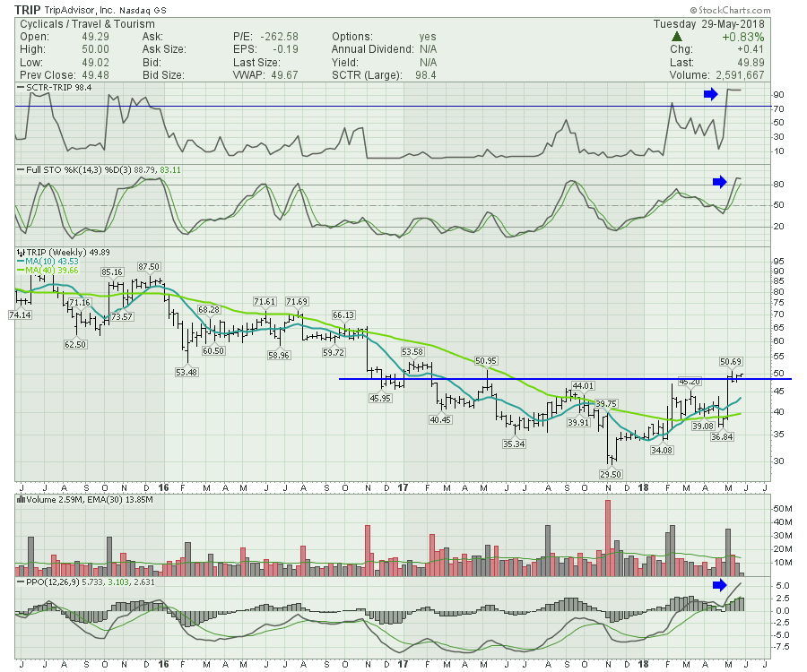
Task: Click the 62.50 low price label
Action: [x=75, y=344]
